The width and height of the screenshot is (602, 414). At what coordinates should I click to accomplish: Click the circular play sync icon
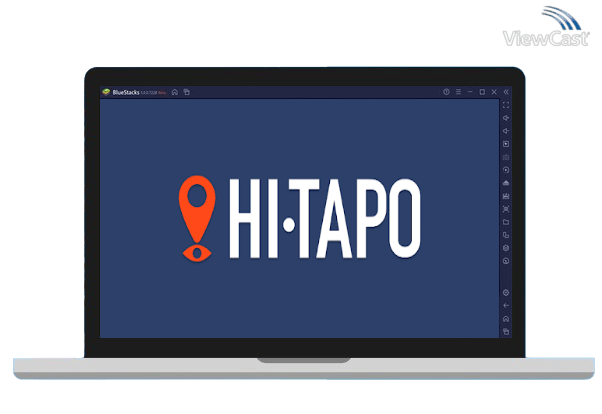click(506, 170)
